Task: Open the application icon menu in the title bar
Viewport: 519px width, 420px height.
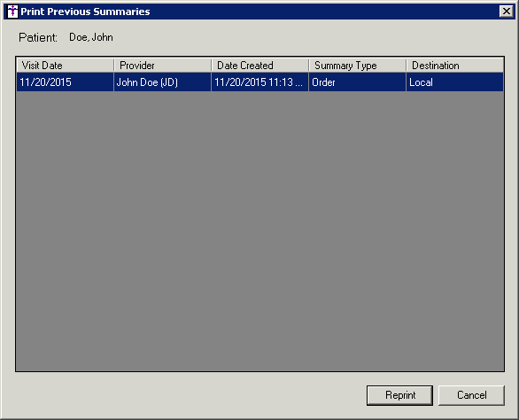Action: click(12, 12)
